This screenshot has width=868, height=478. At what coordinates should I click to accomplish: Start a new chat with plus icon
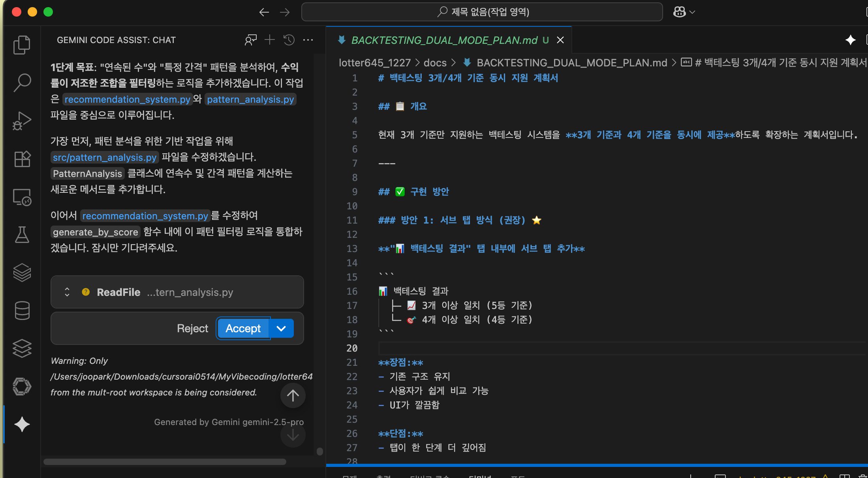click(x=270, y=40)
